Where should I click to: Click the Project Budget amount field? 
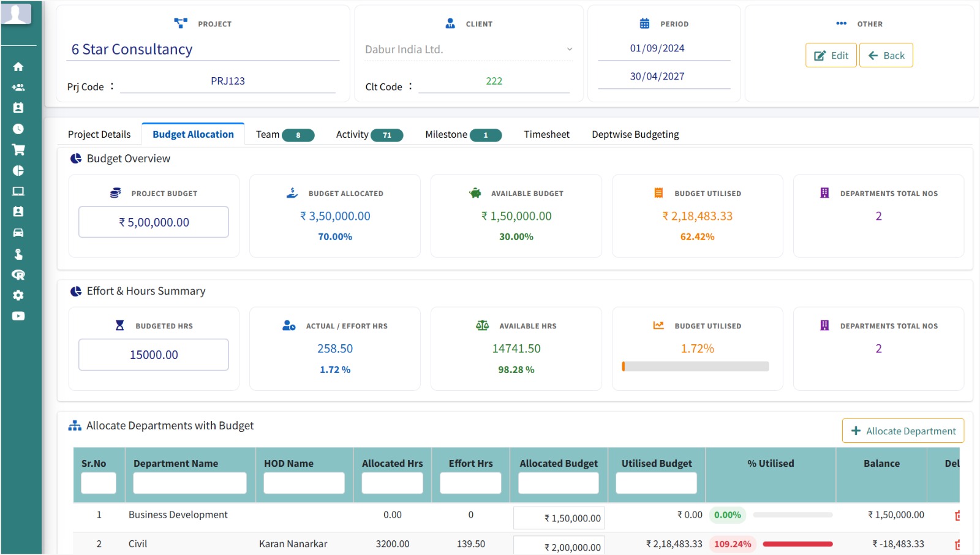pyautogui.click(x=154, y=222)
